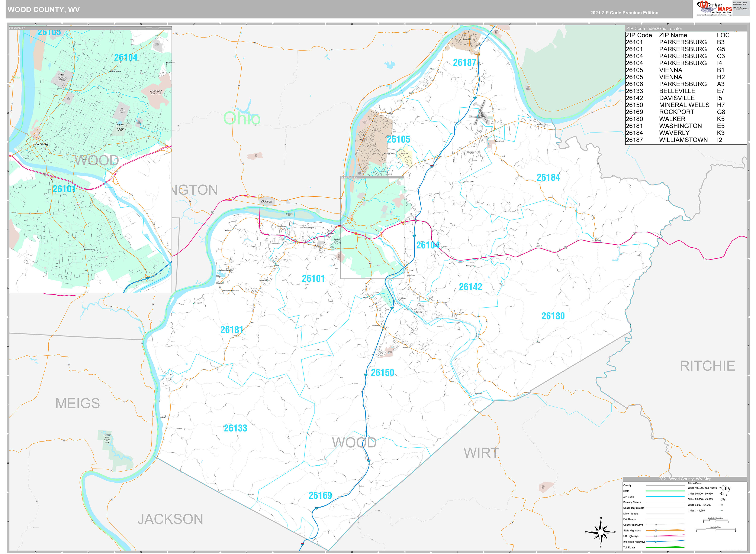
Task: Click the ZIP Code Index/Grid Locator header
Action: pyautogui.click(x=654, y=29)
